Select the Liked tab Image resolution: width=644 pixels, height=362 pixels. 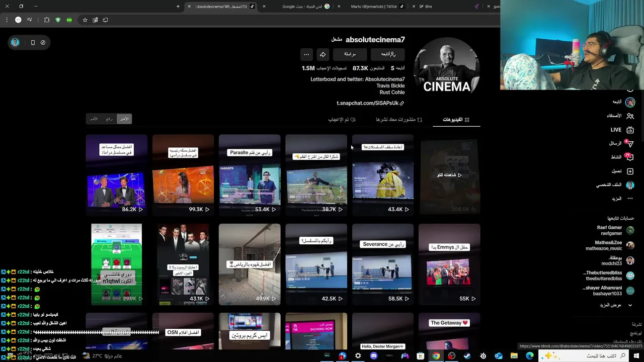tap(342, 120)
